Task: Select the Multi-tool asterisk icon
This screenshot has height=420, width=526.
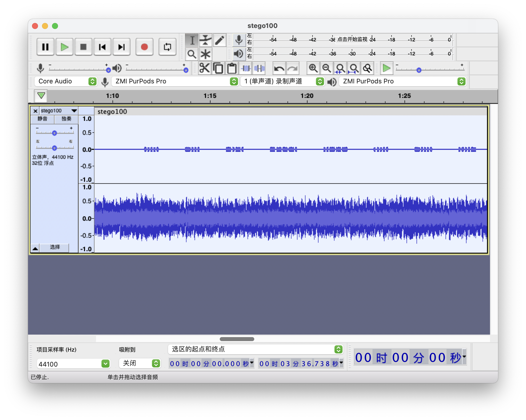Action: (x=205, y=54)
